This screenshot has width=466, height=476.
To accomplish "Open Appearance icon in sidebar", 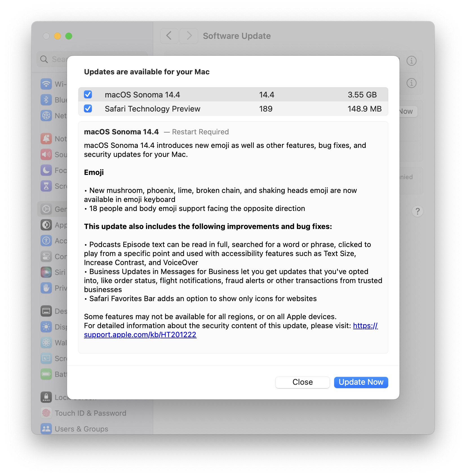I will [46, 225].
